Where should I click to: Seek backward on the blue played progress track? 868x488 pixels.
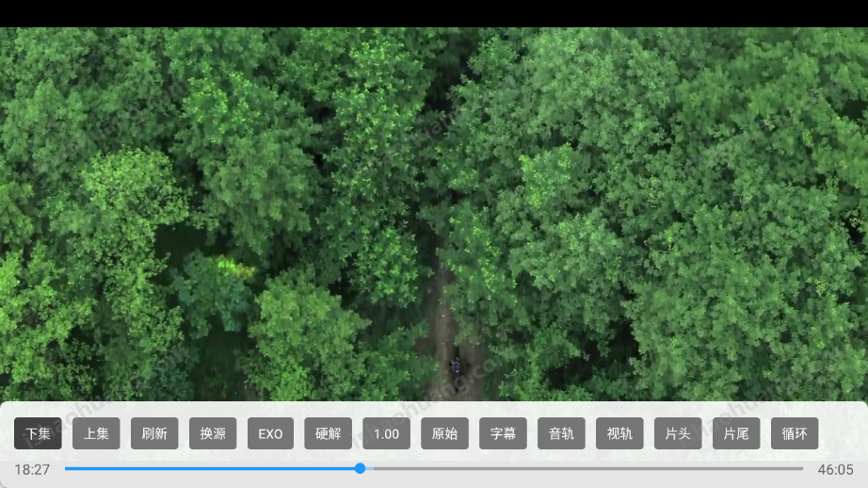pyautogui.click(x=210, y=468)
